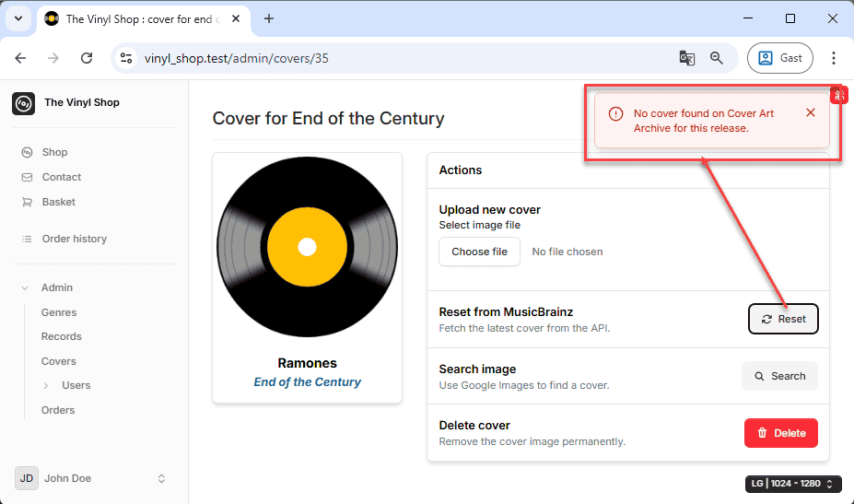Click the red debug icon at top right
Screen dimensions: 854x504
[x=838, y=95]
